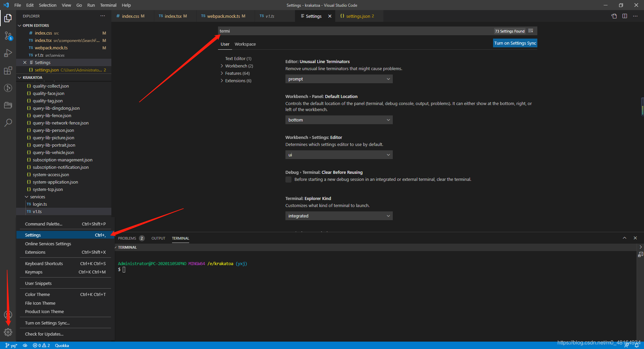Click Open Settings (JSON) icon

point(614,16)
